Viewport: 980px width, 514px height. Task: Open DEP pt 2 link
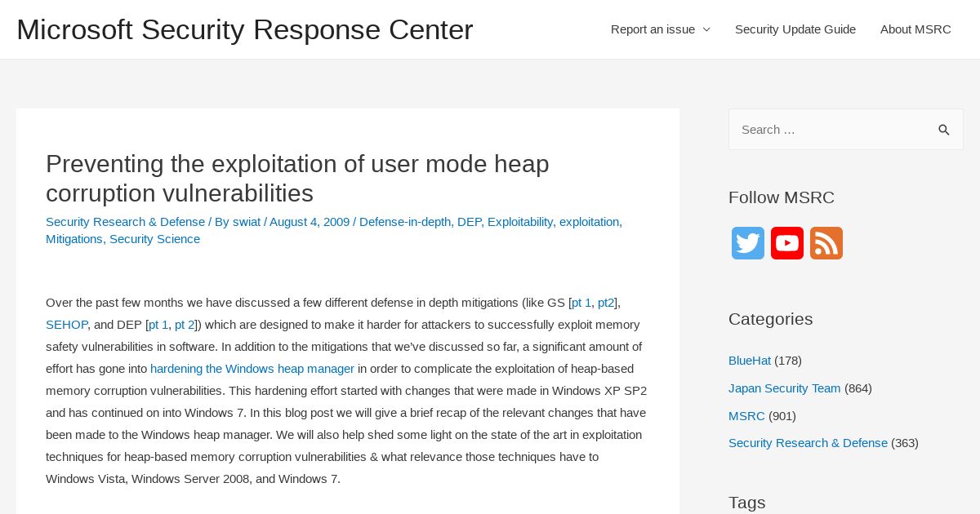185,325
